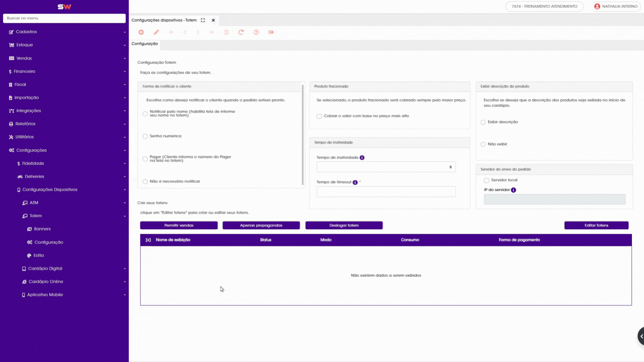Enable the Servidor local checkbox
The height and width of the screenshot is (362, 644).
[x=486, y=180]
